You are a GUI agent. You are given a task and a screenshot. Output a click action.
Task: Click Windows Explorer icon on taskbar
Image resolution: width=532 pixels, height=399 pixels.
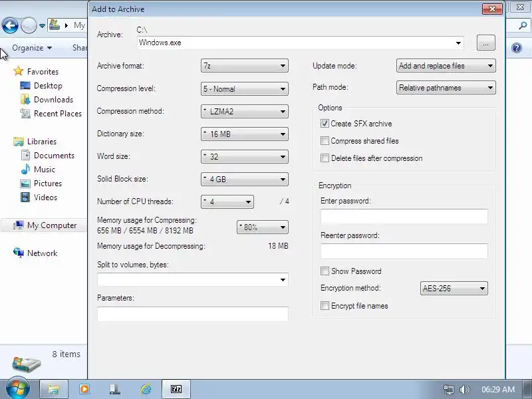pos(54,389)
